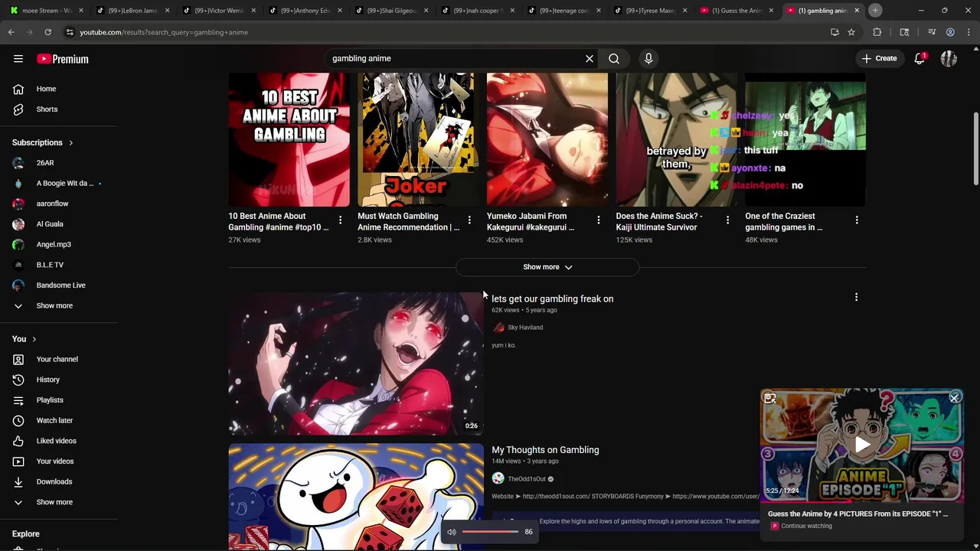Open Sky Haviland channel
Viewport: 980px width, 551px height.
525,328
